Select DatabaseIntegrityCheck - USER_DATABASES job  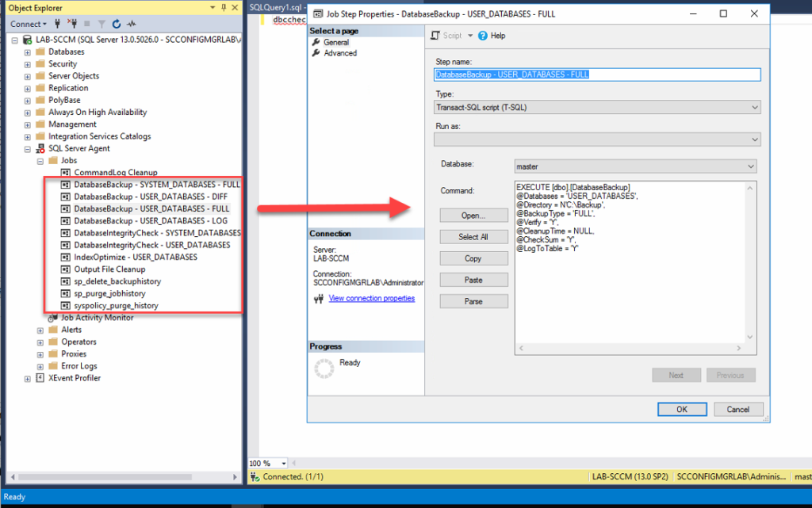[x=151, y=245]
